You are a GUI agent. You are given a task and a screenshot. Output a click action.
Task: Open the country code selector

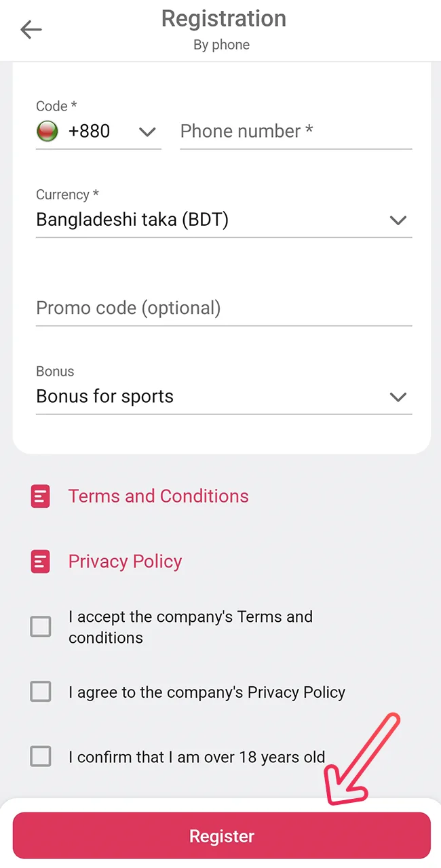click(x=98, y=131)
